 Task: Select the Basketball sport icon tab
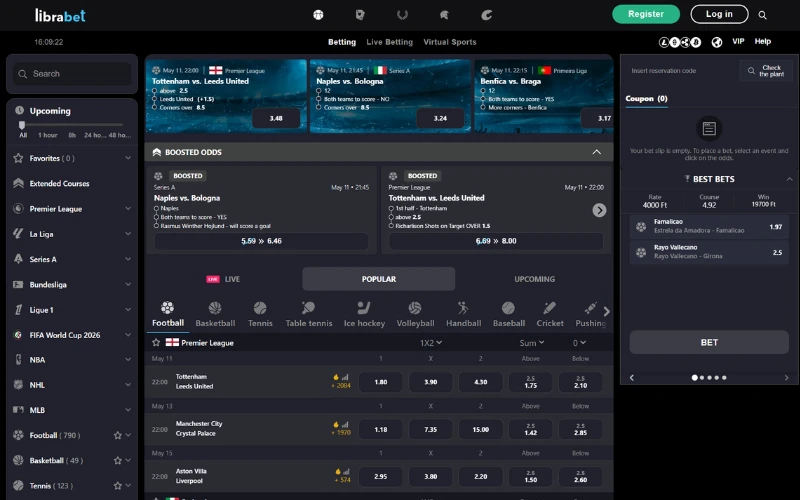[215, 314]
